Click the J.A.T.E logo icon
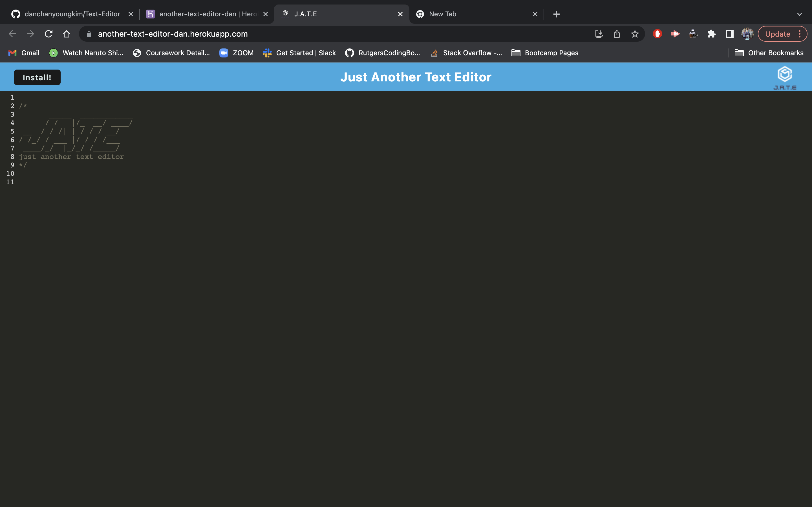Screen dimensions: 812x507 point(784,74)
